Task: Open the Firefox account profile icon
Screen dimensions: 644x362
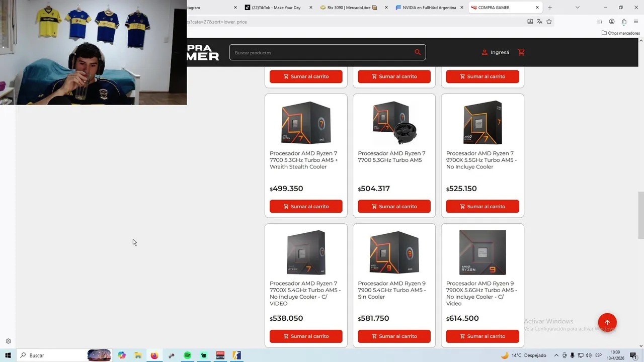Action: coord(612,22)
